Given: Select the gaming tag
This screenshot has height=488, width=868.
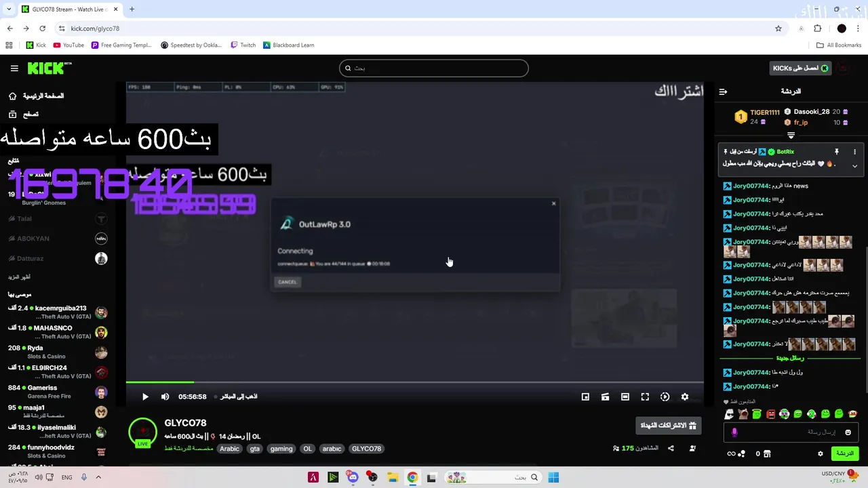Looking at the screenshot, I should (x=281, y=449).
